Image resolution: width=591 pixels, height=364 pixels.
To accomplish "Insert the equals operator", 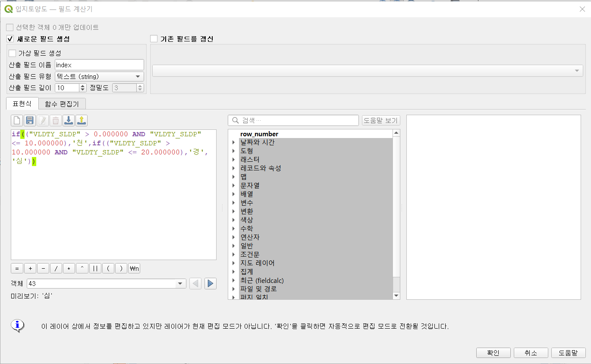I will tap(17, 268).
